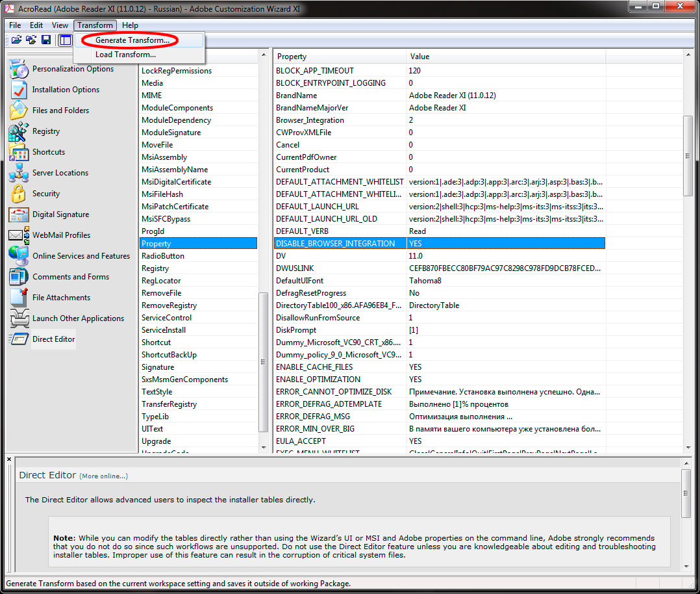Screen dimensions: 700x594
Task: Select the ServiceInstall table
Action: (198, 330)
